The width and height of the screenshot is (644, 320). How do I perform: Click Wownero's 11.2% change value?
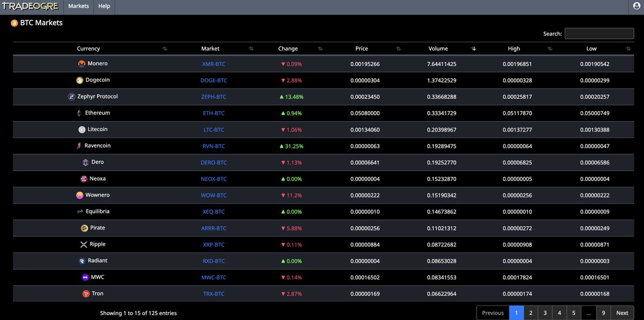(x=291, y=196)
